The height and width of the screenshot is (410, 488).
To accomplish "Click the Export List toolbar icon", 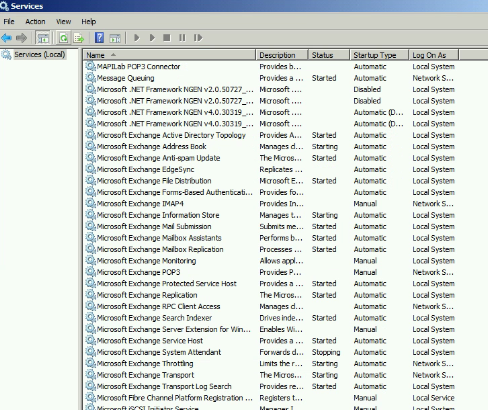I will coord(79,38).
